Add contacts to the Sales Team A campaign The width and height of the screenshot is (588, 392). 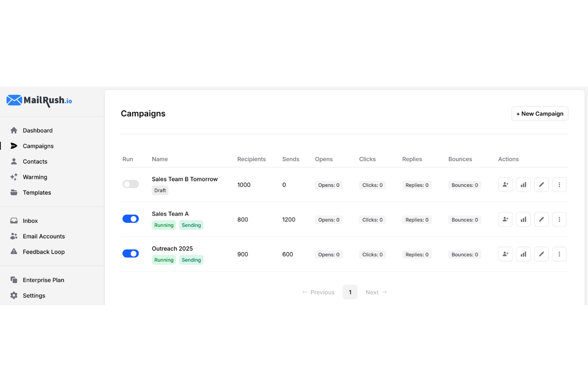pyautogui.click(x=505, y=219)
